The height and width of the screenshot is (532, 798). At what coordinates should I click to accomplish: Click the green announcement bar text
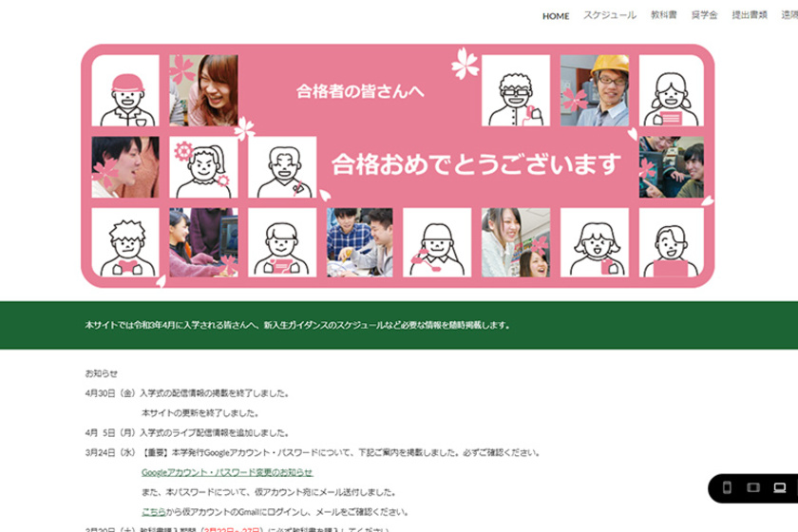click(x=297, y=325)
